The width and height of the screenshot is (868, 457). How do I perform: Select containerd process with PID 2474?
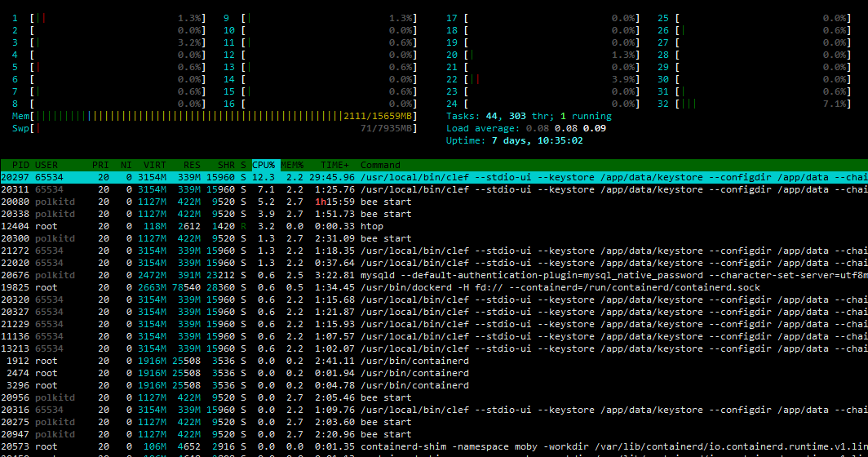(434, 373)
